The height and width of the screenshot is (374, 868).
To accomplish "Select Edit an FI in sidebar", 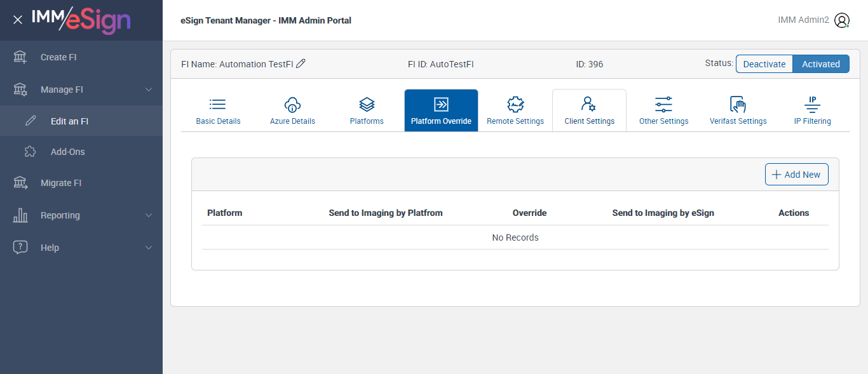I will pos(69,121).
